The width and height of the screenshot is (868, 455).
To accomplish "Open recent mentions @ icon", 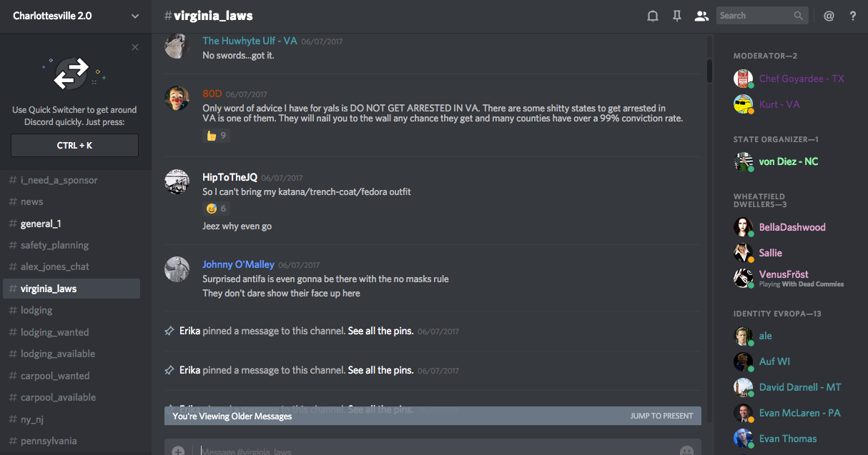I will click(829, 16).
